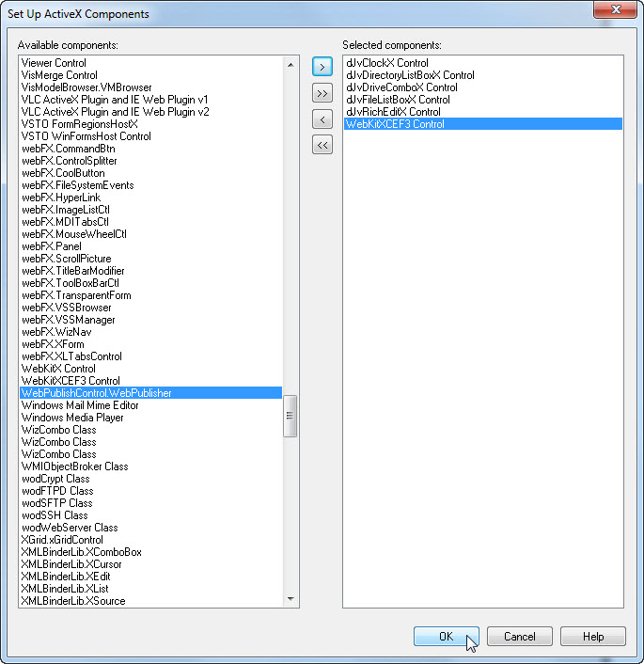Select VLC ActiveX Plugin v1 entry
This screenshot has height=664, width=644.
pyautogui.click(x=150, y=100)
